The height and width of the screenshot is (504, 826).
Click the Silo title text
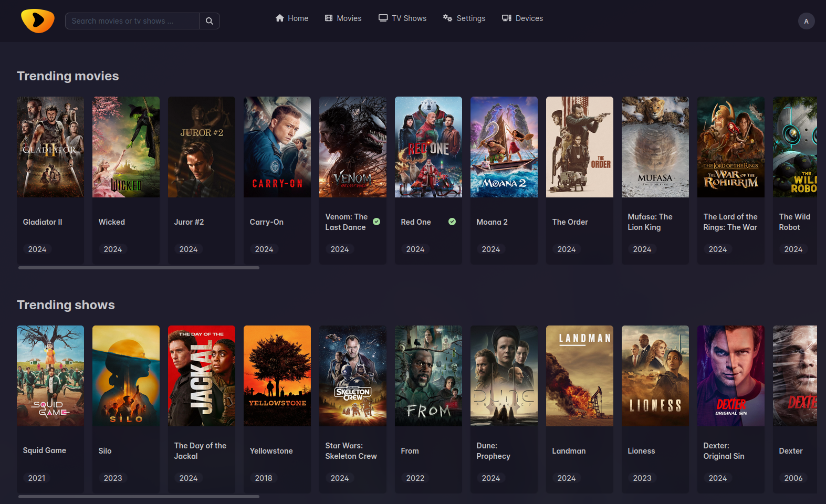105,451
